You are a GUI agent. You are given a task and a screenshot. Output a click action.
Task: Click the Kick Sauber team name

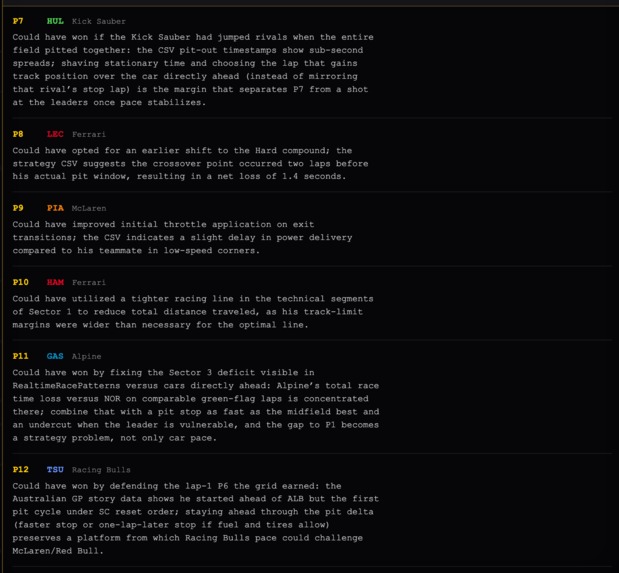click(x=99, y=21)
